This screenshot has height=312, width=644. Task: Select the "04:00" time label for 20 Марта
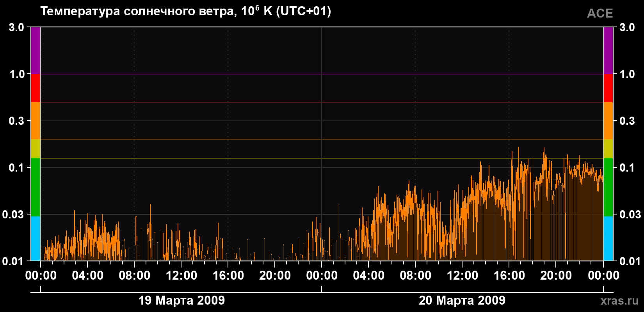369,276
